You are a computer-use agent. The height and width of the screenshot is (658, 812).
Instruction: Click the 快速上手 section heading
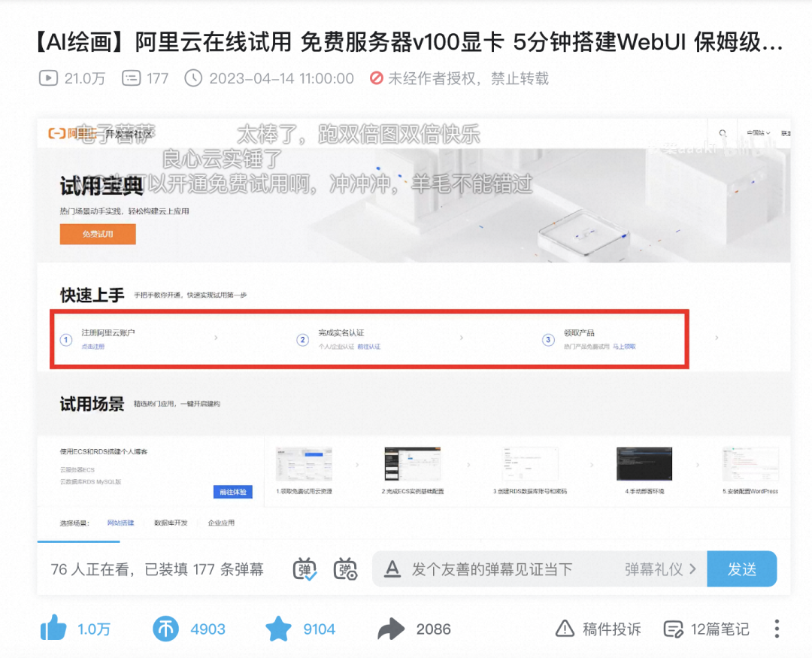[x=92, y=296]
